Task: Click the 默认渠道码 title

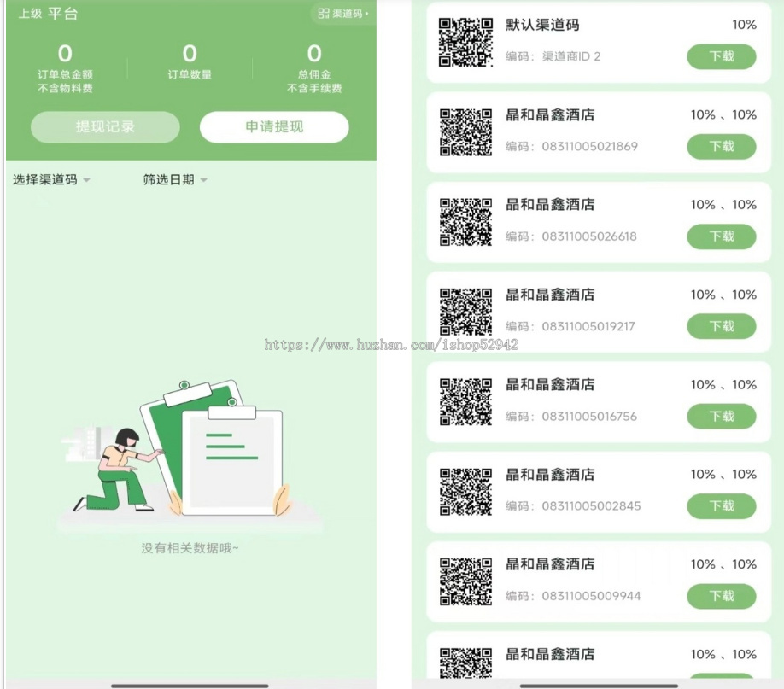Action: (x=542, y=25)
